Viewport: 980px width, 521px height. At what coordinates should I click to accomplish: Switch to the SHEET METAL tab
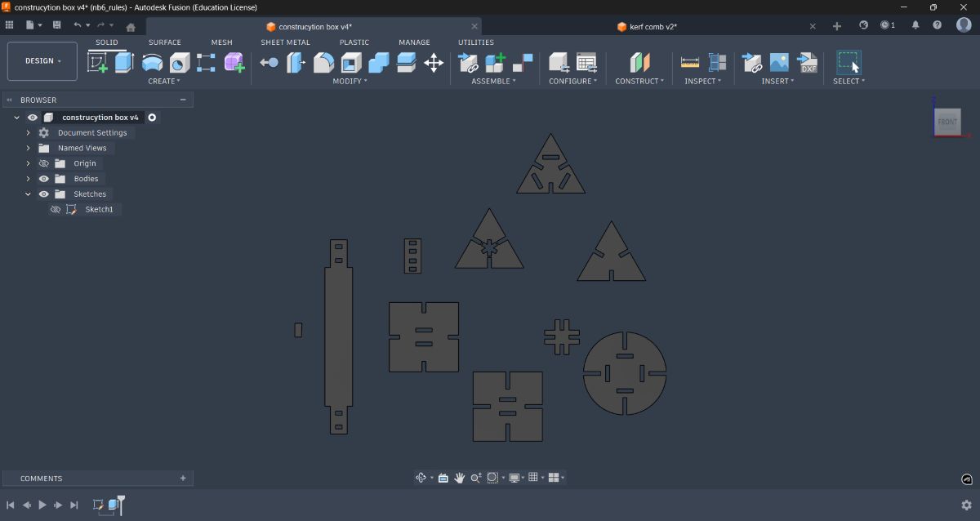click(x=285, y=42)
